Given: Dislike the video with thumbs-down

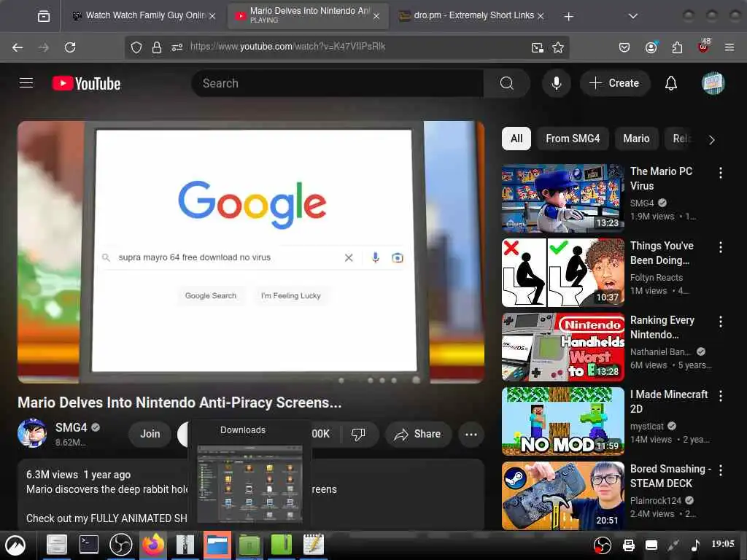Looking at the screenshot, I should 358,434.
